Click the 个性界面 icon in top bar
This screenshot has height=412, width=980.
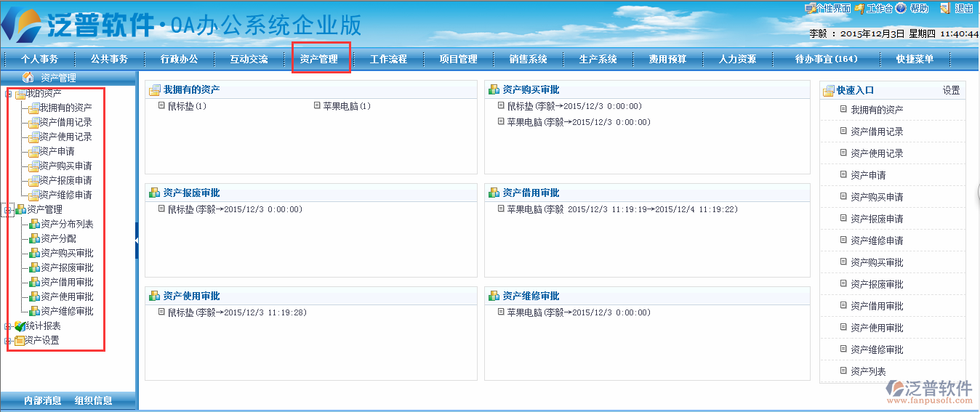click(x=809, y=9)
